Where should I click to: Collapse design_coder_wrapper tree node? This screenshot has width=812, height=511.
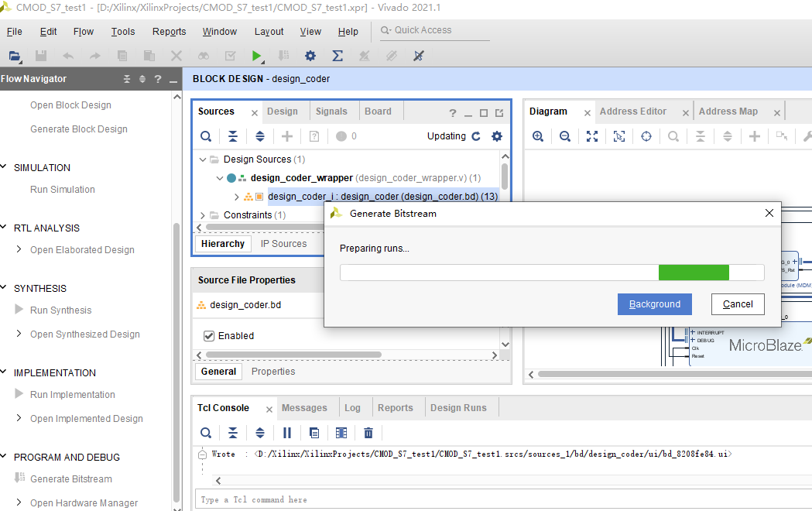(220, 178)
